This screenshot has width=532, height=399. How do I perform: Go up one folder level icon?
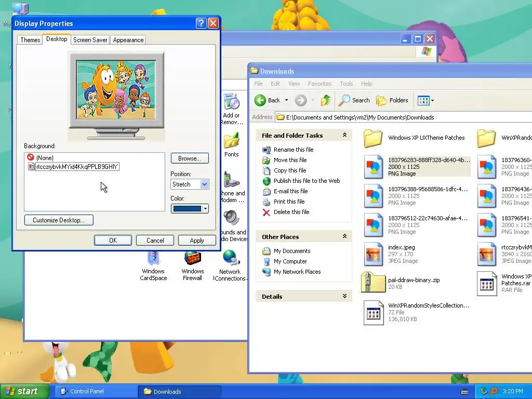[326, 100]
